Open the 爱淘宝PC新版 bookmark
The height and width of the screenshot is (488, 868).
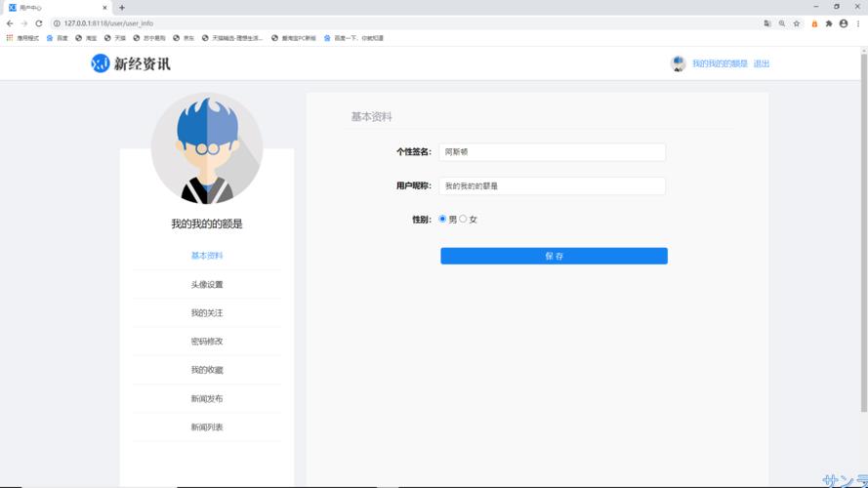coord(293,38)
